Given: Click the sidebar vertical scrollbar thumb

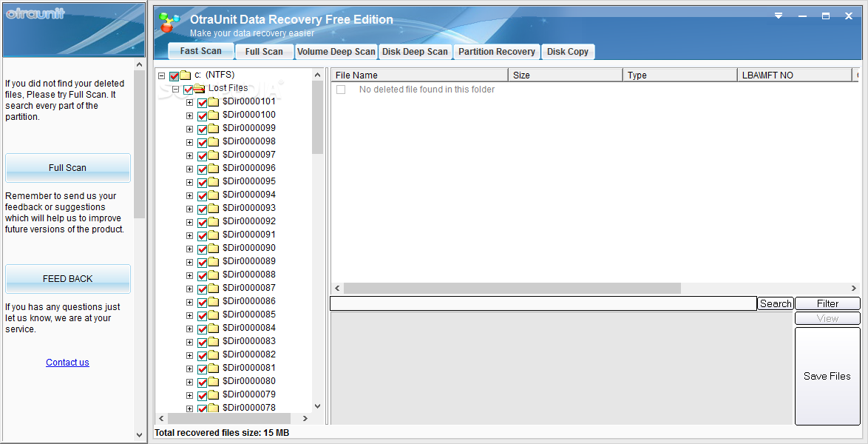Looking at the screenshot, I should [140, 144].
